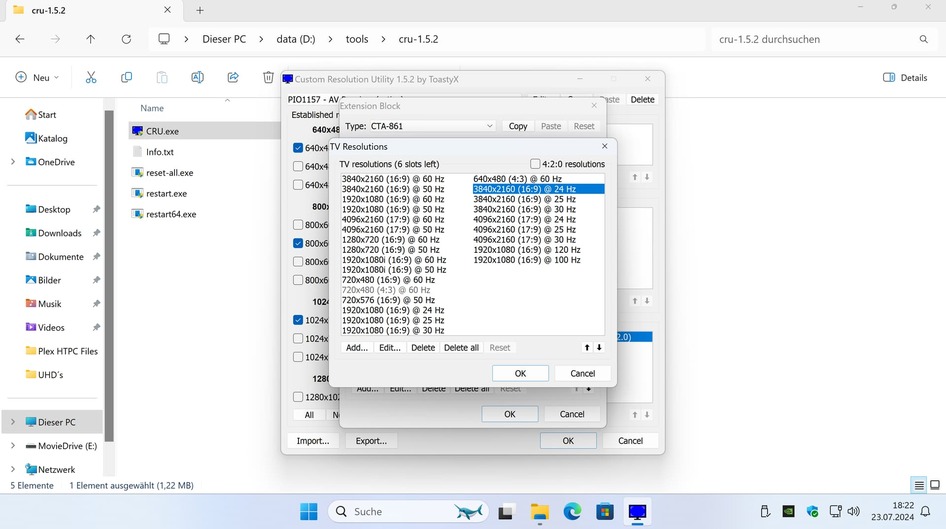Select 4096x2160 (17:9) @ 60 Hz entry
Image resolution: width=946 pixels, height=529 pixels.
393,220
